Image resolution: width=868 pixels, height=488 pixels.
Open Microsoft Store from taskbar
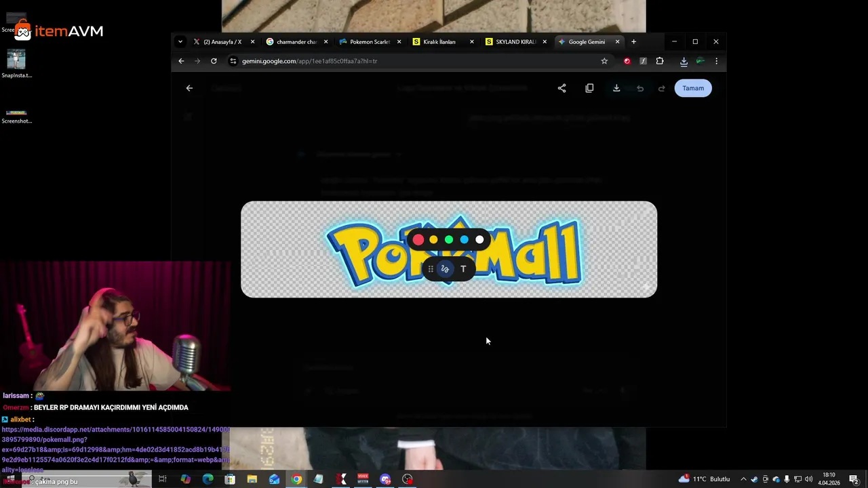point(230,480)
